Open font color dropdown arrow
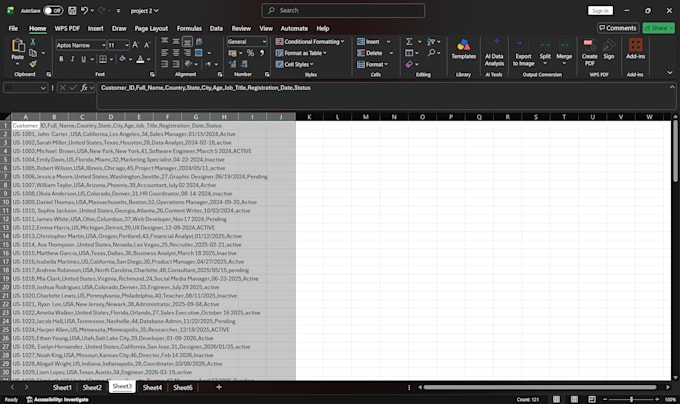 [148, 59]
